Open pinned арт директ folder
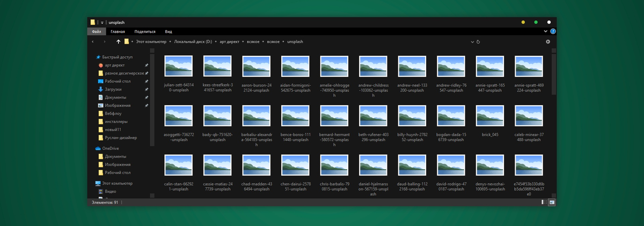The image size is (644, 226). click(111, 65)
